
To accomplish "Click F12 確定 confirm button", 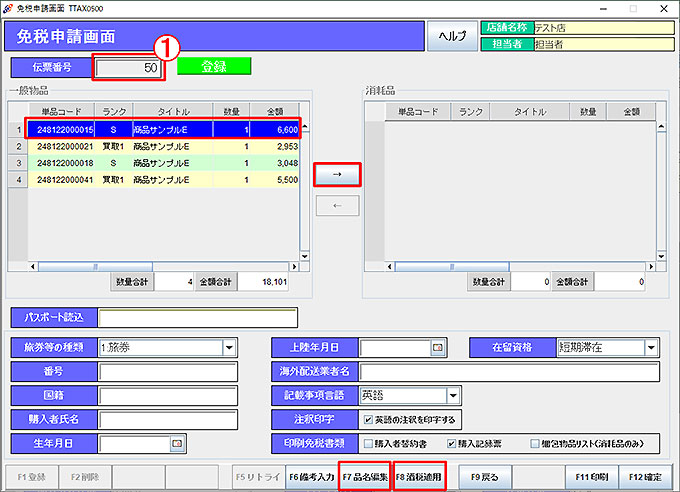I will tap(642, 477).
